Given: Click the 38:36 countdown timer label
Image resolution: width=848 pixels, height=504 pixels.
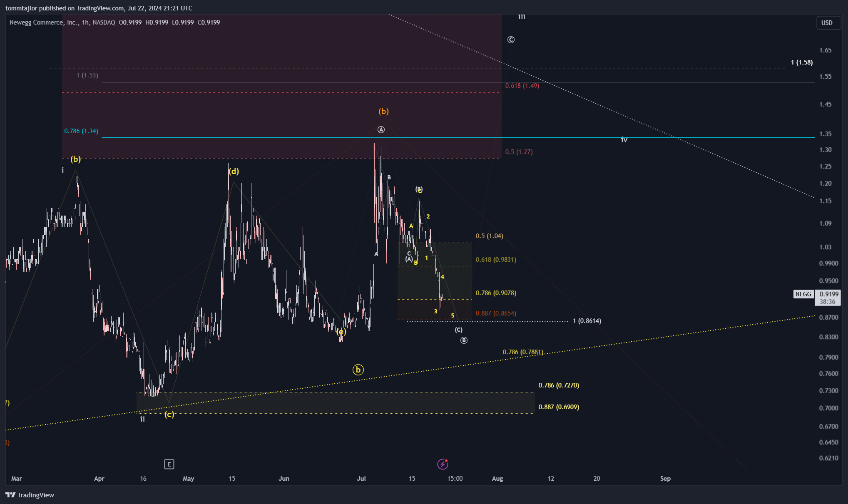Looking at the screenshot, I should coord(828,302).
